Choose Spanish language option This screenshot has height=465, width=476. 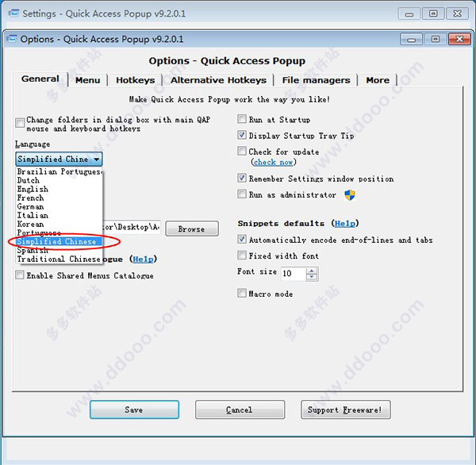tap(59, 250)
